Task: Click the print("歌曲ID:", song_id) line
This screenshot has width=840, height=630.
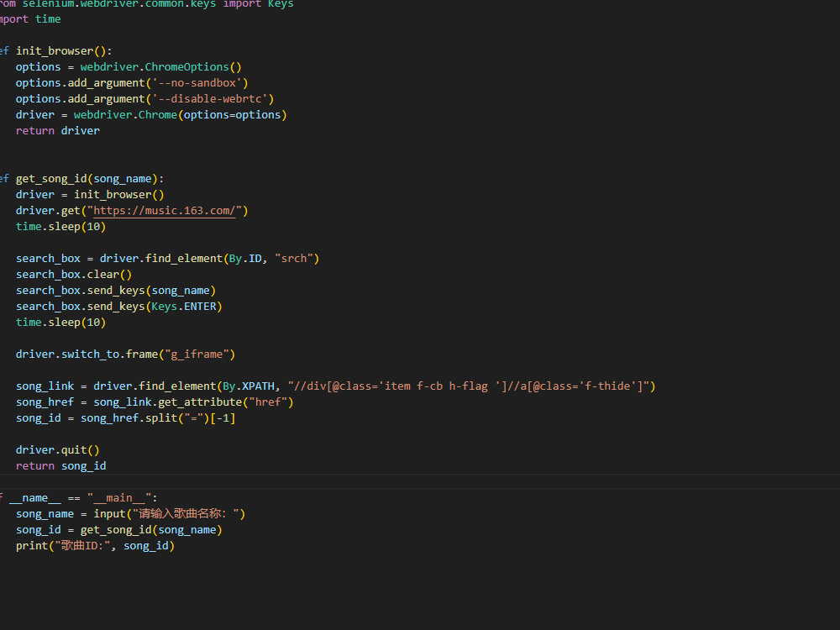Action: pyautogui.click(x=96, y=546)
